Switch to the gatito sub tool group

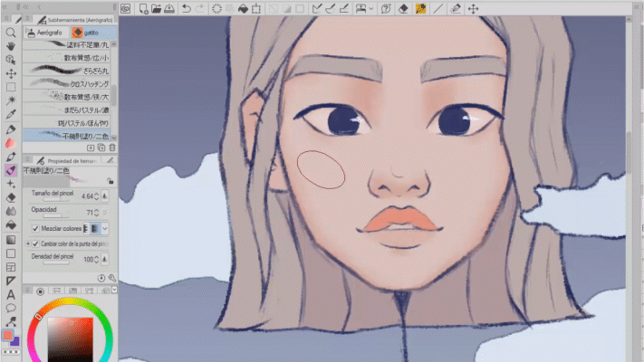click(x=93, y=33)
